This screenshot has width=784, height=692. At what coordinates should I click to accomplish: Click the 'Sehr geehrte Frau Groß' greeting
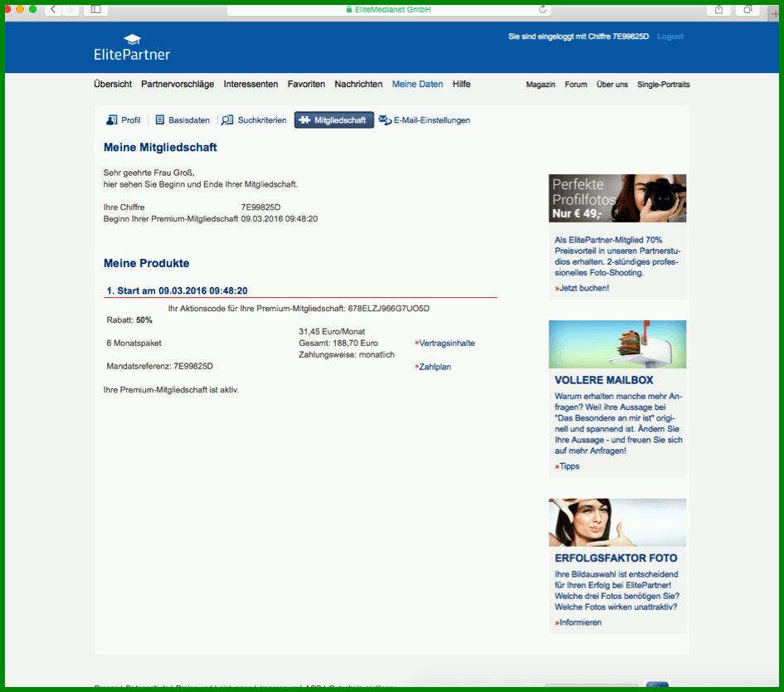[x=149, y=173]
